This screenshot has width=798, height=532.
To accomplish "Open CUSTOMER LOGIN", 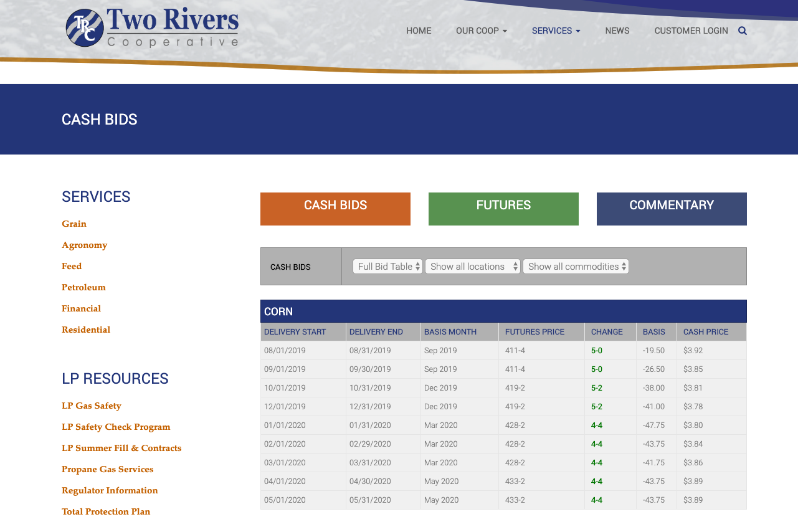I will tap(691, 31).
